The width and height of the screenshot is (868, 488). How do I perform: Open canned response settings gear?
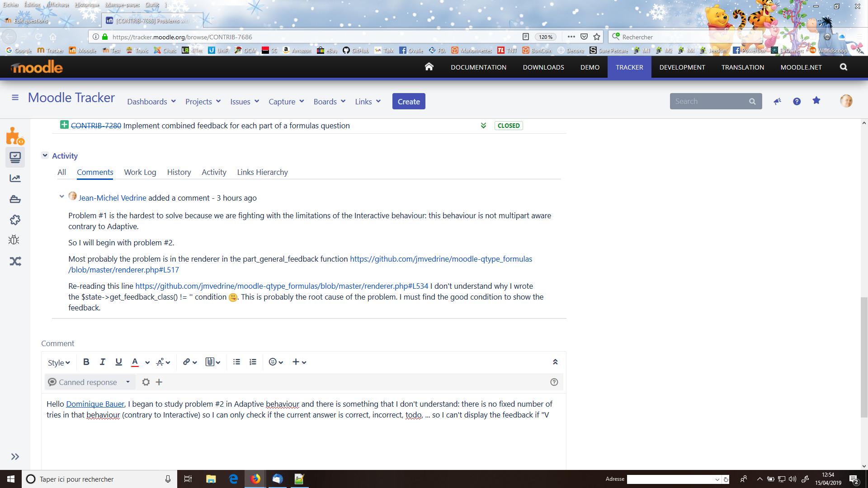point(146,382)
